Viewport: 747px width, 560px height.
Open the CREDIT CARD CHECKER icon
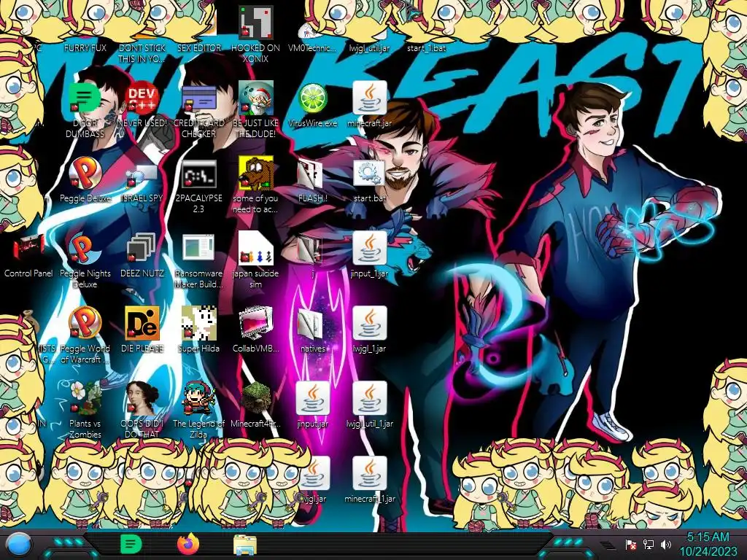coord(198,98)
